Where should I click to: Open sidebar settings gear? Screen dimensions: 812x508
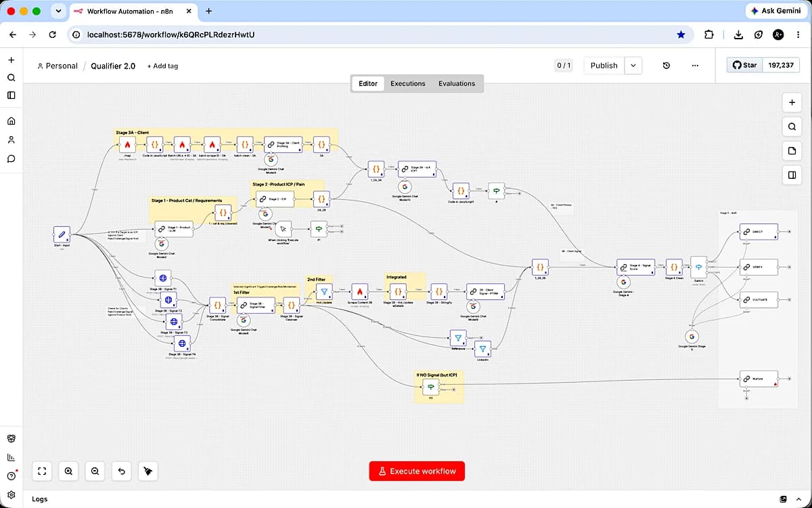[11, 494]
